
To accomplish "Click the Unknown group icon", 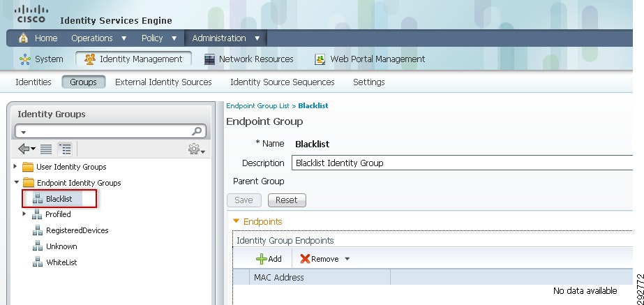I will [x=38, y=246].
